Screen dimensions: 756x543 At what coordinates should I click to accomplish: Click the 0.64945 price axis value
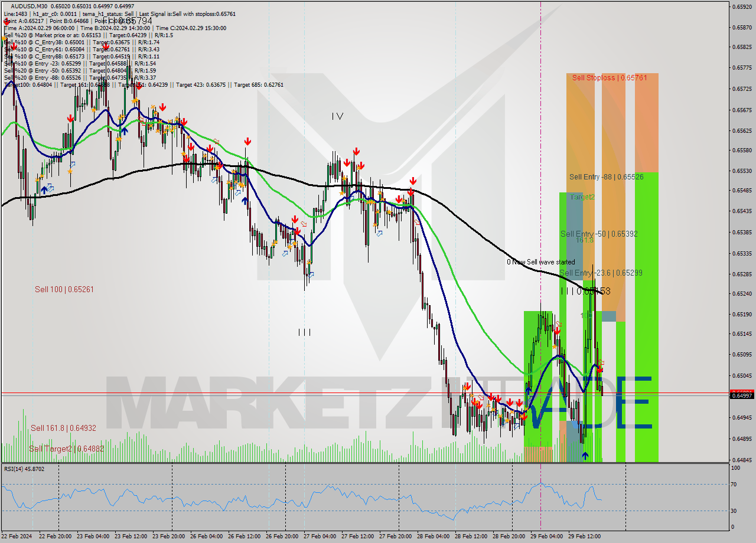[x=741, y=417]
